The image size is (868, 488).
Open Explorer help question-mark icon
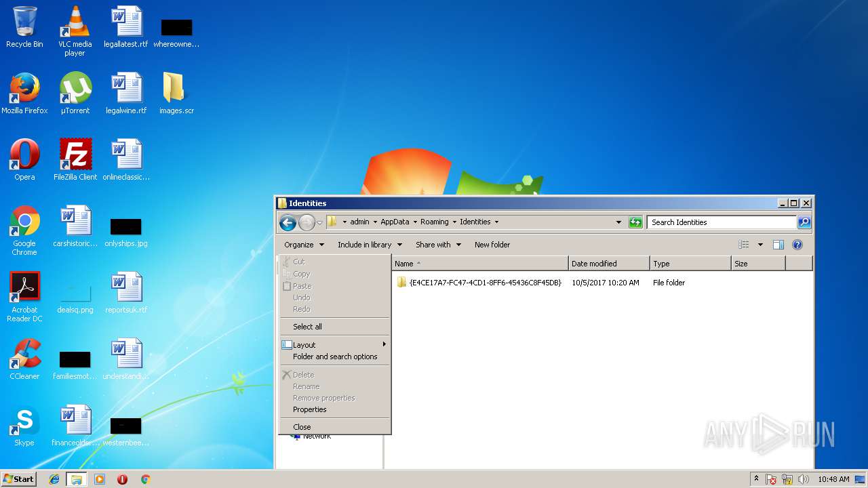797,245
